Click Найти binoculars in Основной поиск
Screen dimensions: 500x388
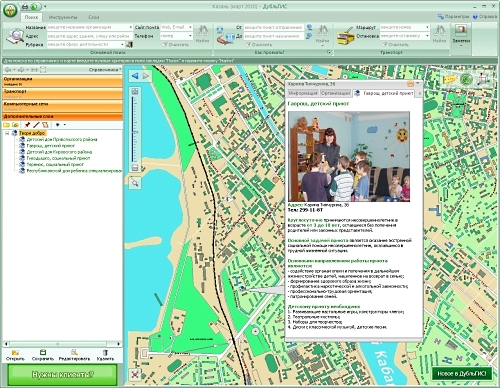pos(202,34)
